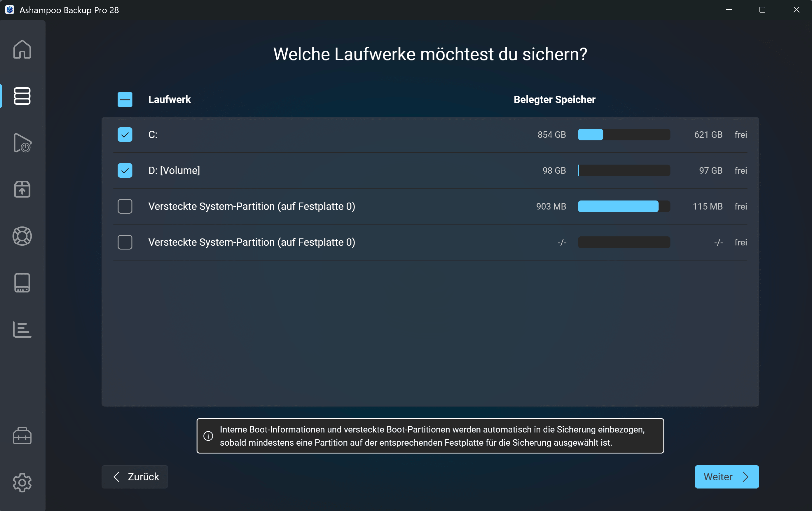812x511 pixels.
Task: Minimize the Ashampoo Backup Pro window
Action: pyautogui.click(x=729, y=10)
